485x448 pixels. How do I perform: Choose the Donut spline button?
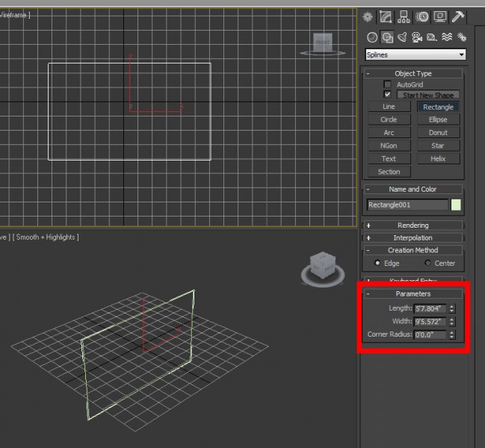[x=439, y=133]
